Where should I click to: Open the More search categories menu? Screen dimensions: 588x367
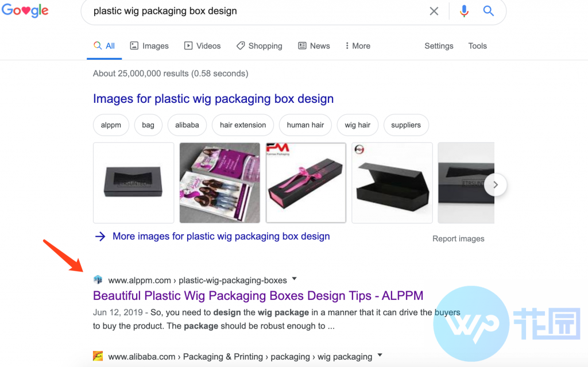click(358, 46)
